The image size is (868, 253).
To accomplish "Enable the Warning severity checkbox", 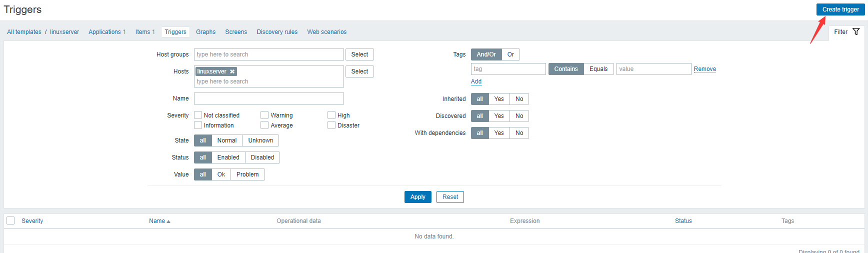I will [264, 115].
